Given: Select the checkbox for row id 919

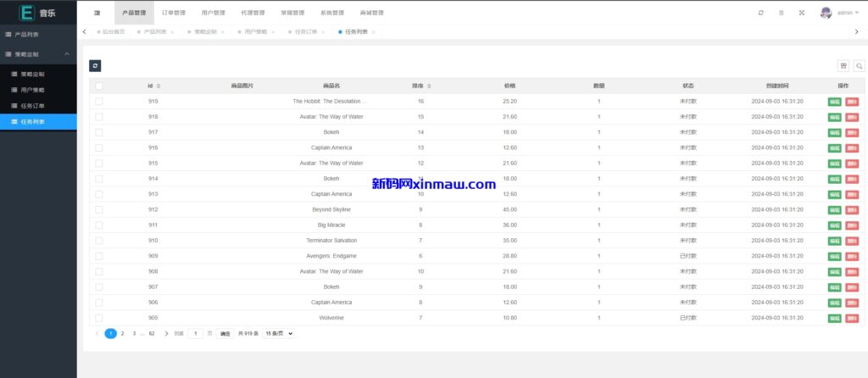Looking at the screenshot, I should [x=99, y=101].
